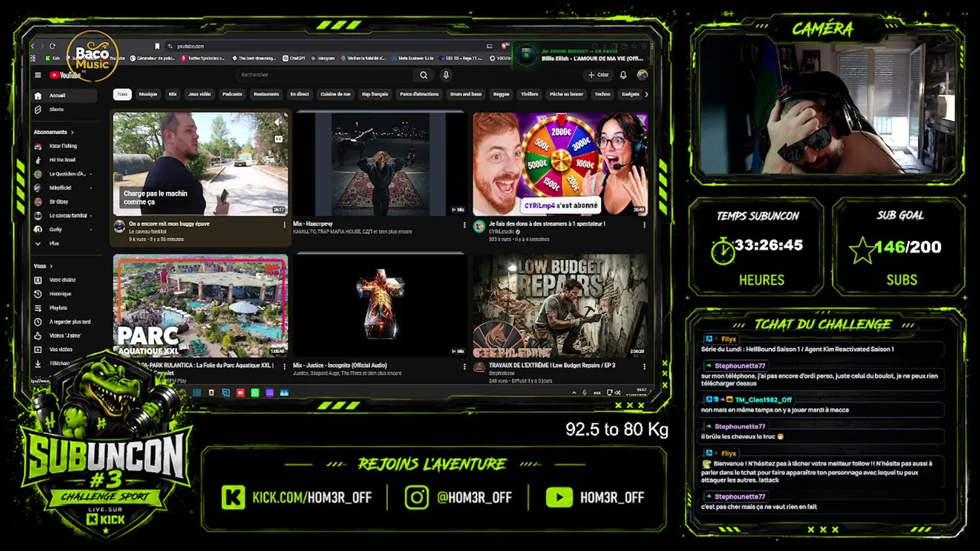Image resolution: width=980 pixels, height=551 pixels.
Task: Open Votre chaîne in the sidebar
Action: click(64, 280)
